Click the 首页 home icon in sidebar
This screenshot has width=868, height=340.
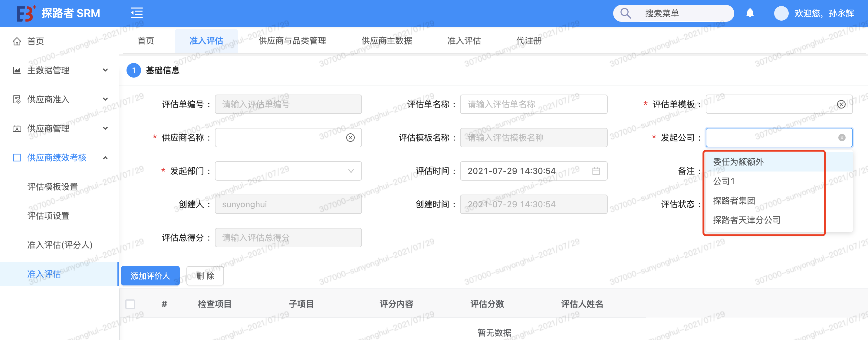click(x=17, y=41)
